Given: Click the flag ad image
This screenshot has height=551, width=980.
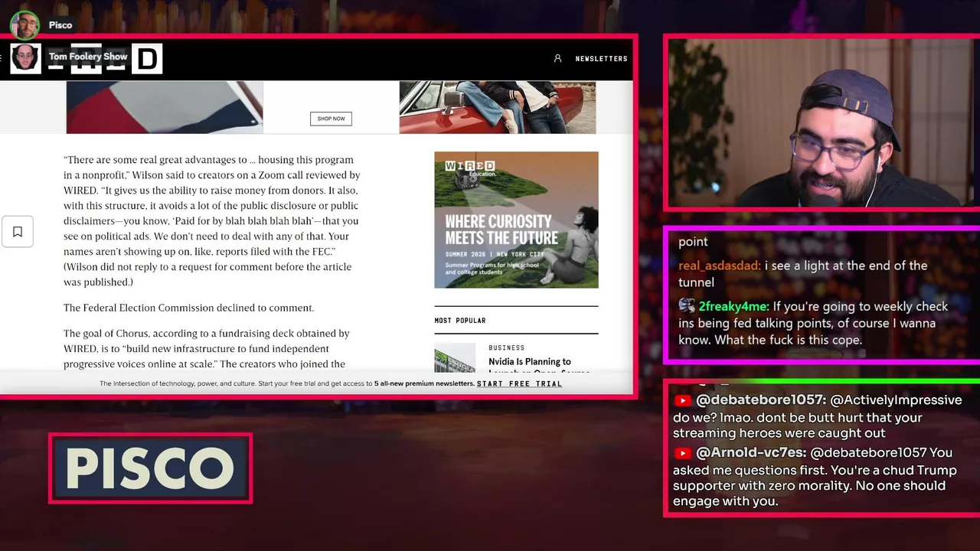Looking at the screenshot, I should 164,107.
